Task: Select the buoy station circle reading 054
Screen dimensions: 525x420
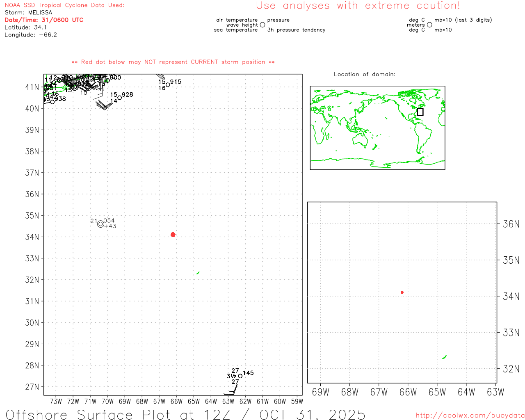Action: click(x=100, y=224)
